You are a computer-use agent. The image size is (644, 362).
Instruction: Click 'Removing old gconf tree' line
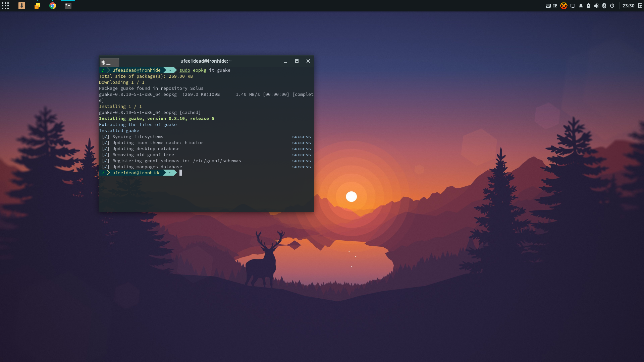pyautogui.click(x=143, y=155)
